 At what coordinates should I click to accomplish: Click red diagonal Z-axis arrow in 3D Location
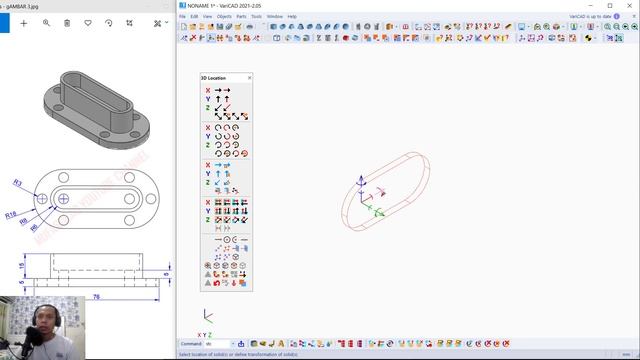coord(227,107)
